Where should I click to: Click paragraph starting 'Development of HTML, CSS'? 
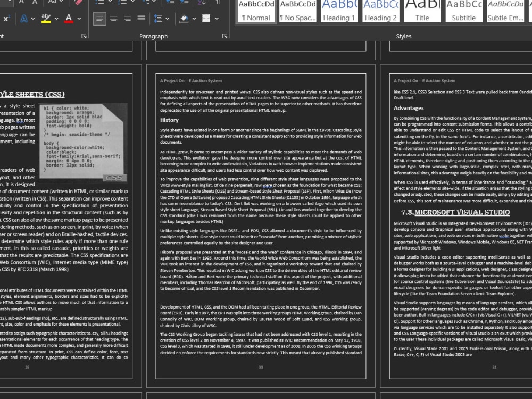point(261,316)
